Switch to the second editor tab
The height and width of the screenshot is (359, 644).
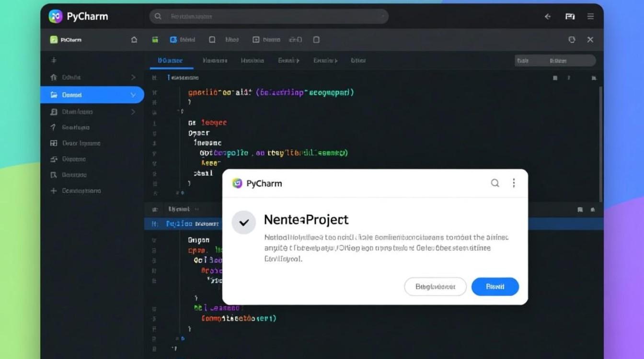[215, 61]
